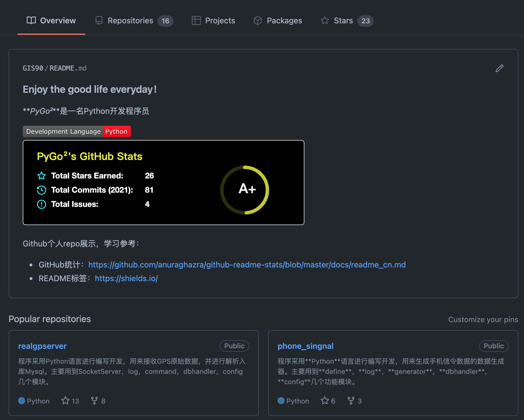Open the Packages tab
Viewport: 524px width, 420px height.
[x=278, y=21]
